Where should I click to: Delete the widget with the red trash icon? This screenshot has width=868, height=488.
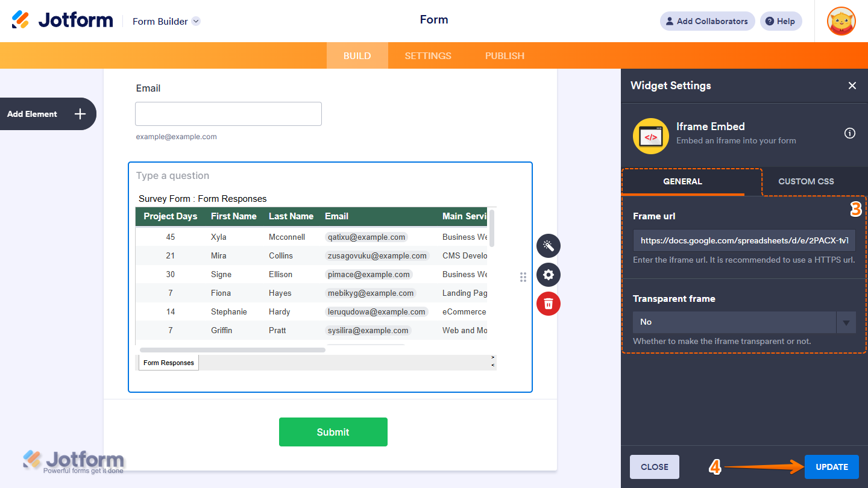[x=549, y=304]
